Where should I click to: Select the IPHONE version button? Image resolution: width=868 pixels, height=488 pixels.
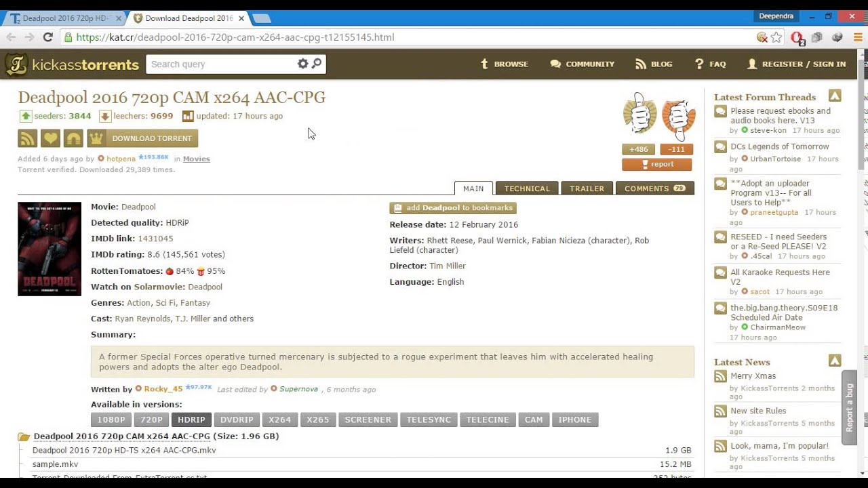coord(575,420)
